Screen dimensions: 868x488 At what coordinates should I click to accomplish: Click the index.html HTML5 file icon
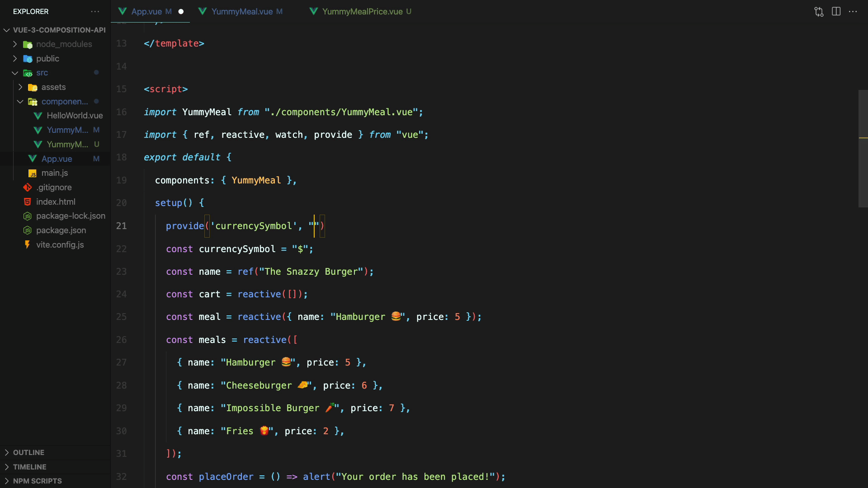click(x=28, y=202)
